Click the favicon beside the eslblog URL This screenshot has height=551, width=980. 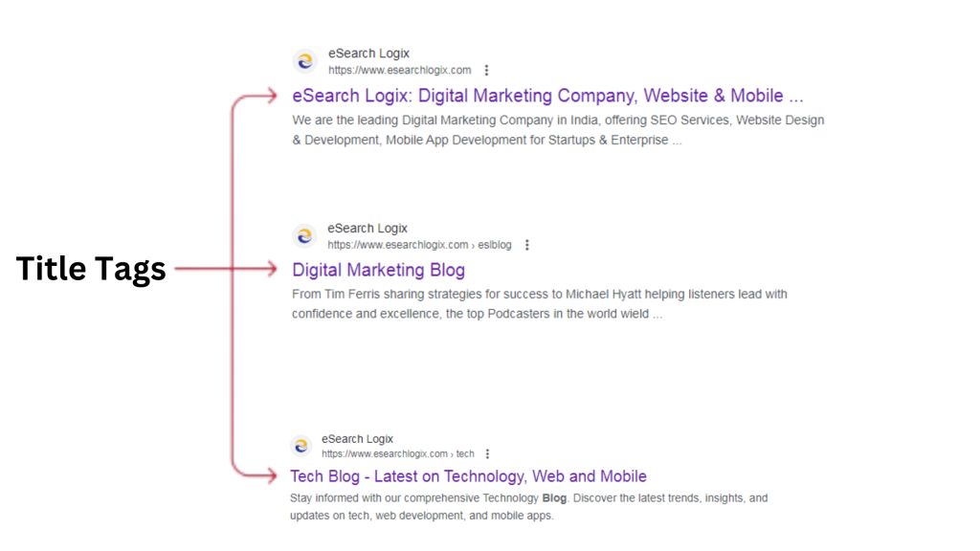click(304, 236)
